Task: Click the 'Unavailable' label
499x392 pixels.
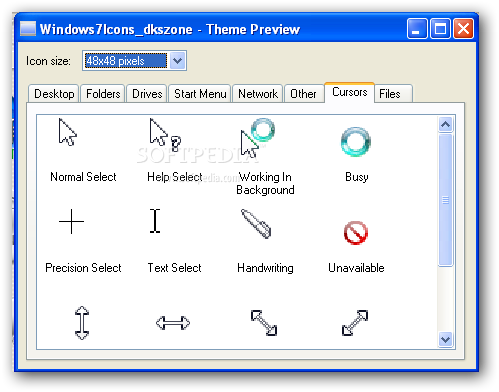Action: coord(356,268)
